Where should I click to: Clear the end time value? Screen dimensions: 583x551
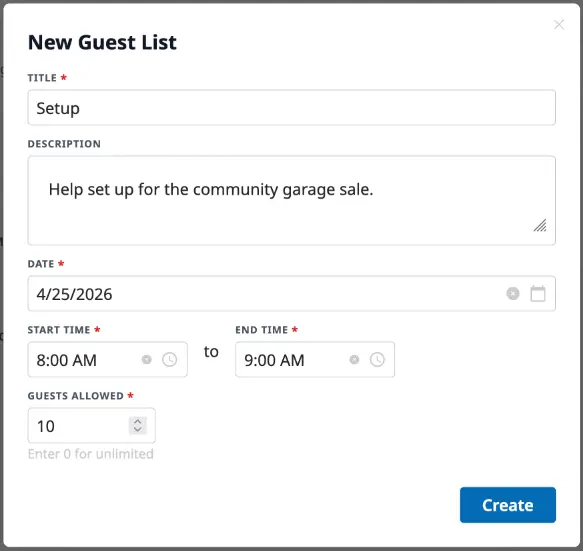pyautogui.click(x=354, y=360)
